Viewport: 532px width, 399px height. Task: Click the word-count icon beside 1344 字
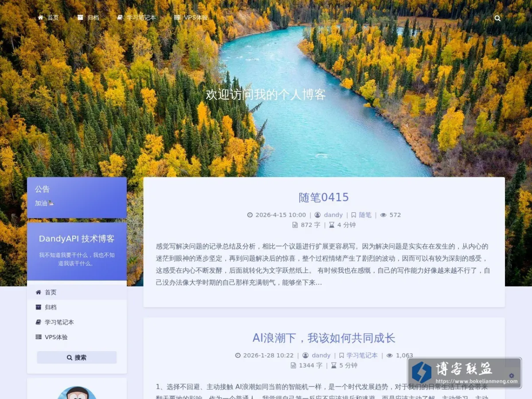click(293, 365)
